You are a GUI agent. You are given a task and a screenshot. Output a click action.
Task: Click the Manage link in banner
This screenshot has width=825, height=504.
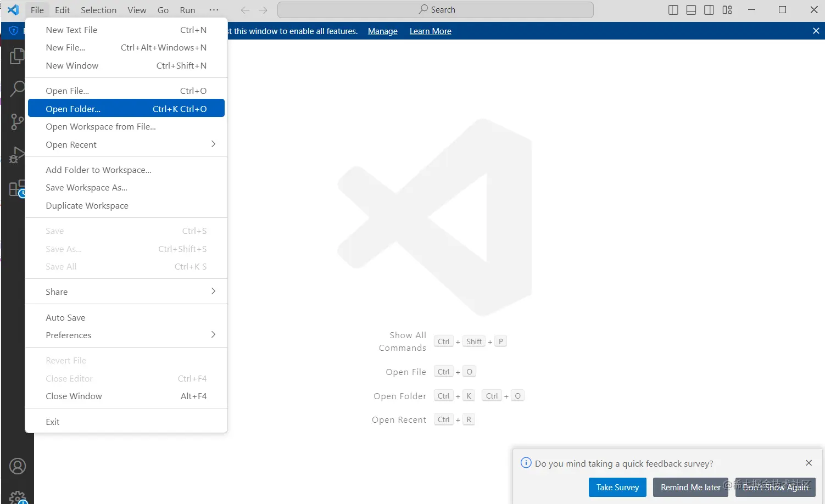pyautogui.click(x=382, y=31)
